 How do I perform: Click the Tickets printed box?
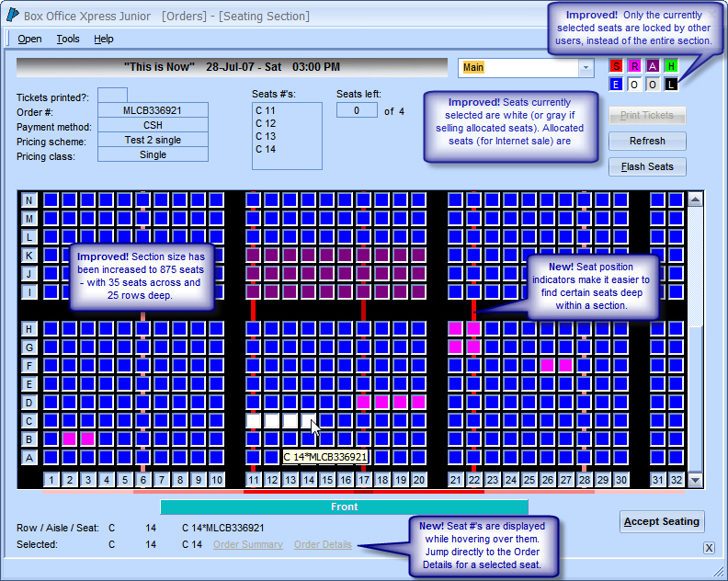(x=112, y=96)
